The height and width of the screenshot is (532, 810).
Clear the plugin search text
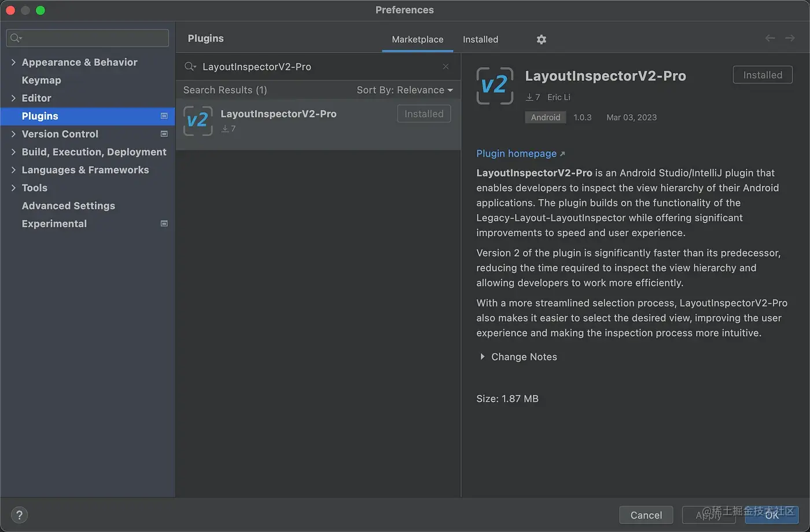pyautogui.click(x=446, y=66)
